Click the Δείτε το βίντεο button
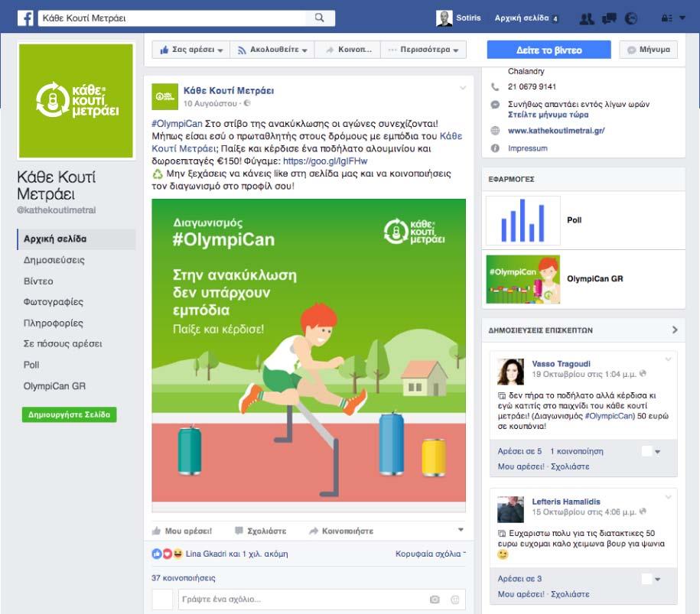 [549, 50]
